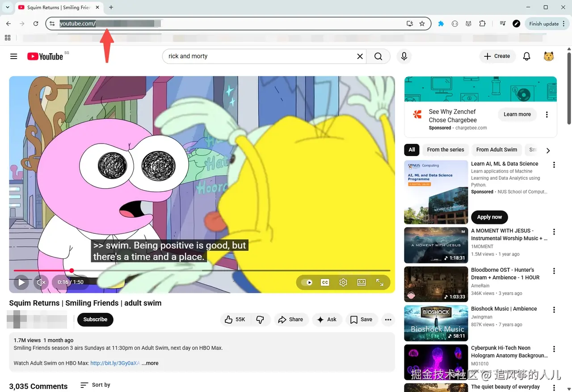This screenshot has width=572, height=392.
Task: Open bookmarks apps grid icon
Action: click(x=8, y=38)
